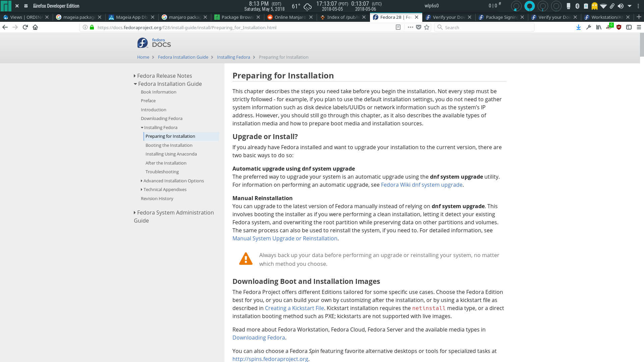
Task: Open the Manjaro application menu logo
Action: pyautogui.click(x=6, y=6)
